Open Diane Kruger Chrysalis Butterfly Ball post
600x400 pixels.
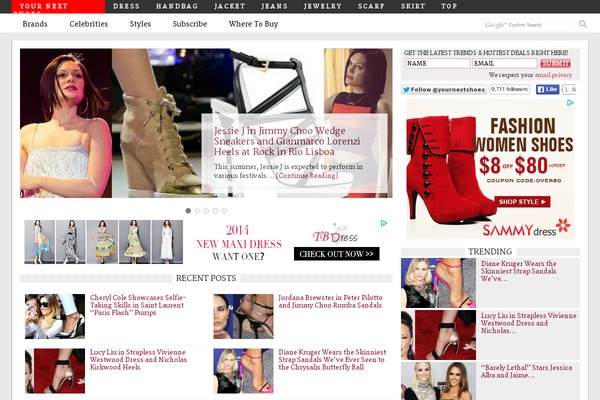[x=332, y=359]
